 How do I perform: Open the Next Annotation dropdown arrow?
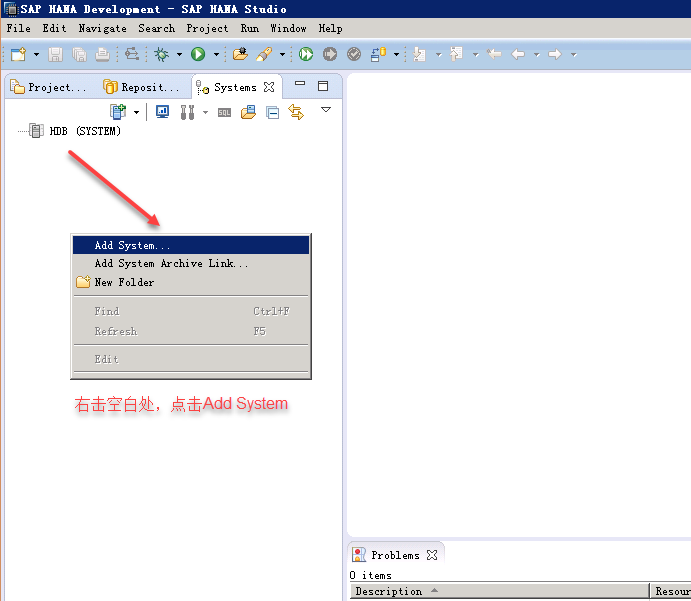click(438, 55)
